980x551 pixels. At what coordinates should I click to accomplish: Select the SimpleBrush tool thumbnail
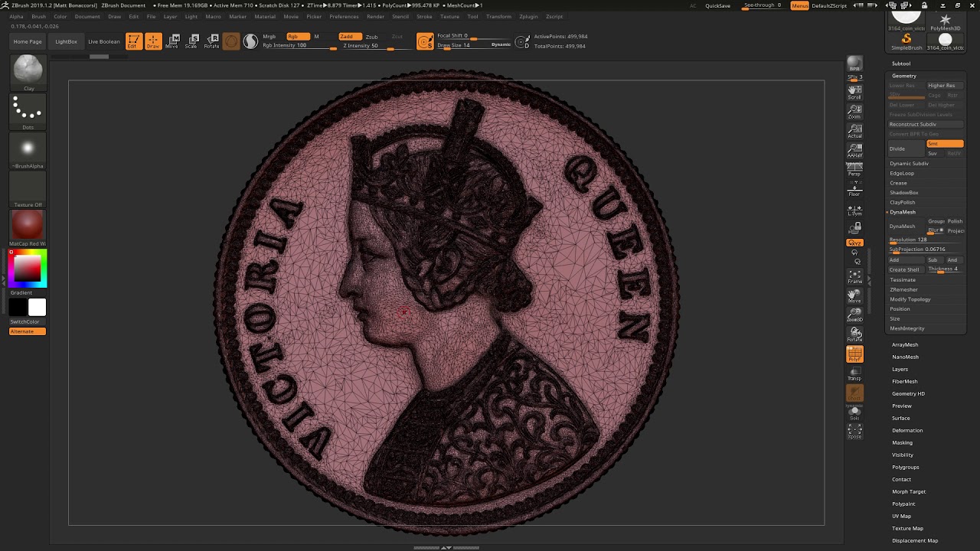pos(906,41)
